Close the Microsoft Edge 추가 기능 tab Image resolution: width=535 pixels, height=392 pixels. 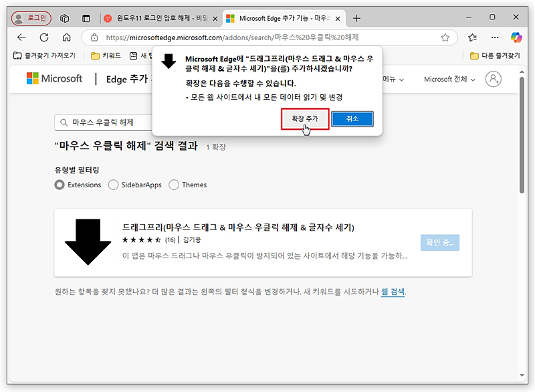338,19
